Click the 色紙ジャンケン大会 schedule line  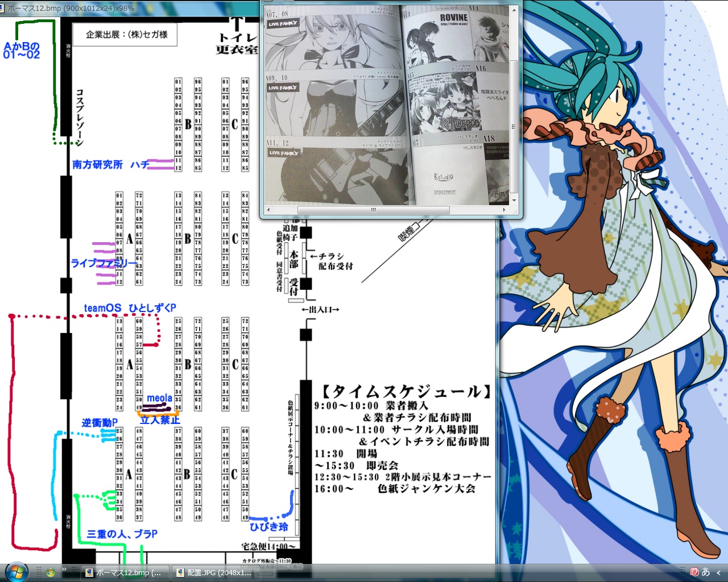(x=395, y=489)
